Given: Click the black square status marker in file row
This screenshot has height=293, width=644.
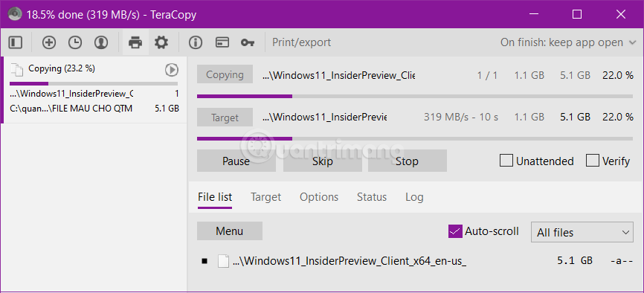Looking at the screenshot, I should coord(205,261).
